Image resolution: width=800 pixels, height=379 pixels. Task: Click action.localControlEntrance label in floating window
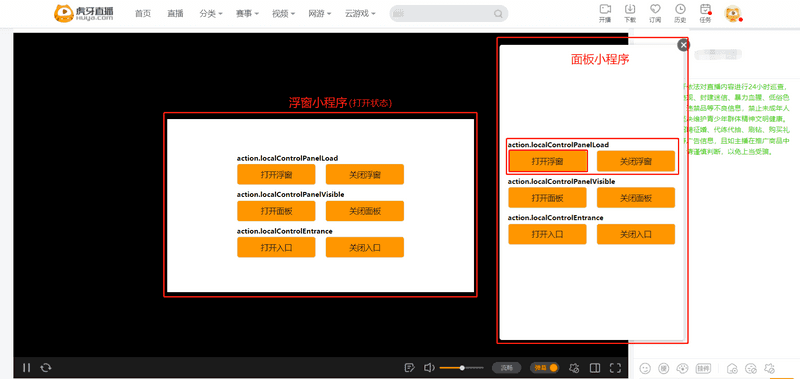285,231
